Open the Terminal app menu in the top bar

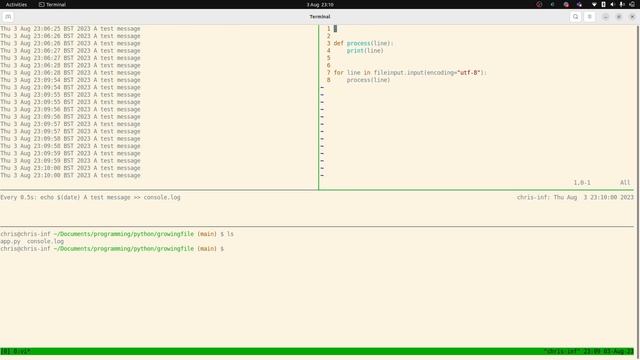52,4
